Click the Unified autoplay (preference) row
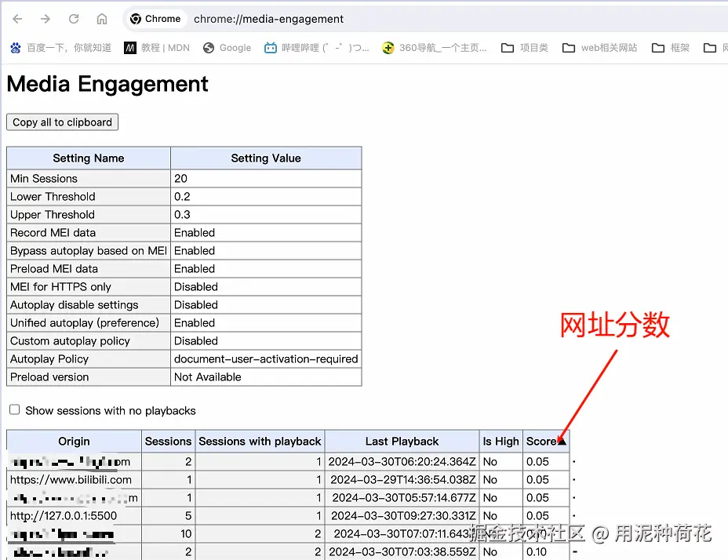This screenshot has height=560, width=728. (184, 322)
